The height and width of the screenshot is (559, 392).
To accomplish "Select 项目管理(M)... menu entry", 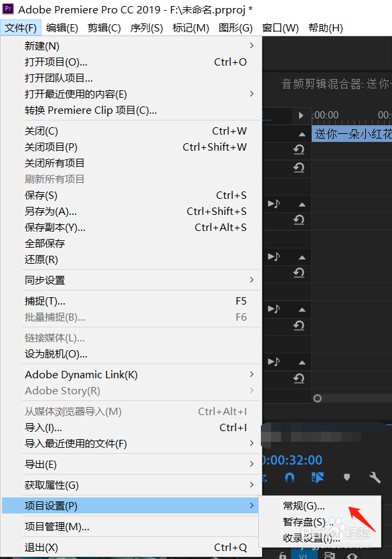I will (131, 527).
